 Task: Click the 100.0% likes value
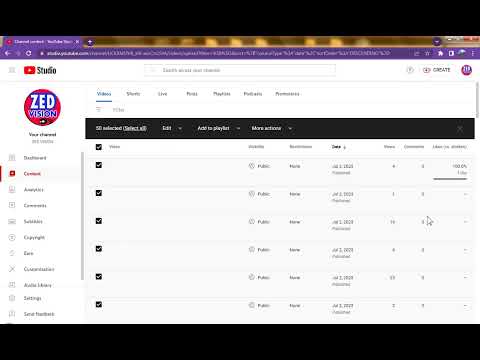coord(459,166)
